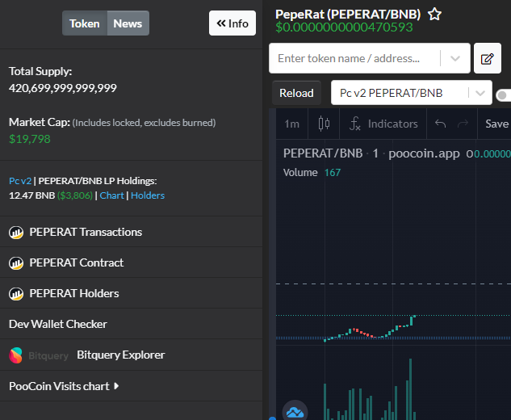The height and width of the screenshot is (420, 511).
Task: Click the PEPERAT/BNB chart symbol title
Action: coord(323,153)
